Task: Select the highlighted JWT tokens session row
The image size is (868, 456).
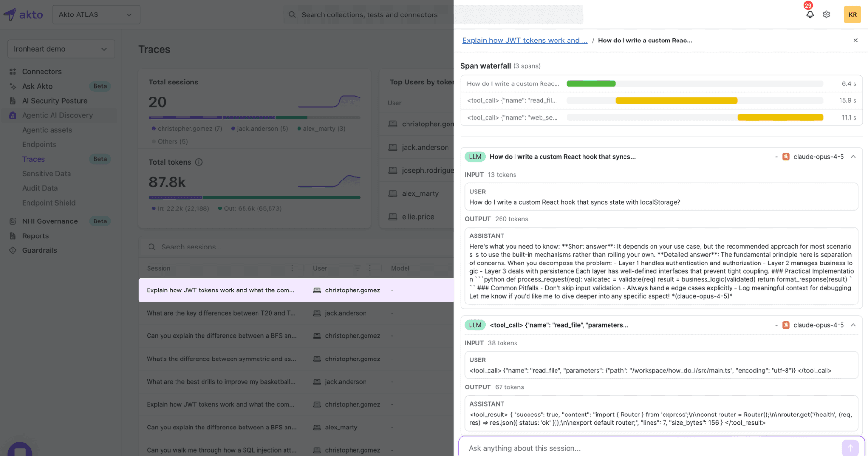Action: [296, 290]
